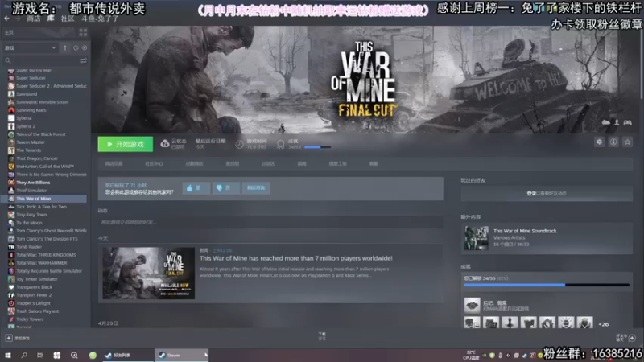Click the achievements ribbon icon
The width and height of the screenshot is (644, 362).
280,144
